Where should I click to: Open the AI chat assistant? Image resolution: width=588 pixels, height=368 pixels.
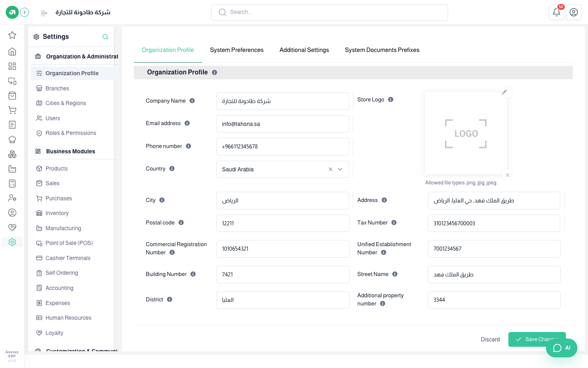(561, 348)
